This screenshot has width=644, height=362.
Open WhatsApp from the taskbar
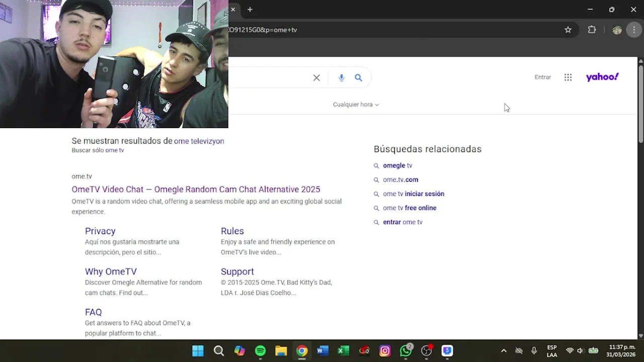tap(406, 351)
